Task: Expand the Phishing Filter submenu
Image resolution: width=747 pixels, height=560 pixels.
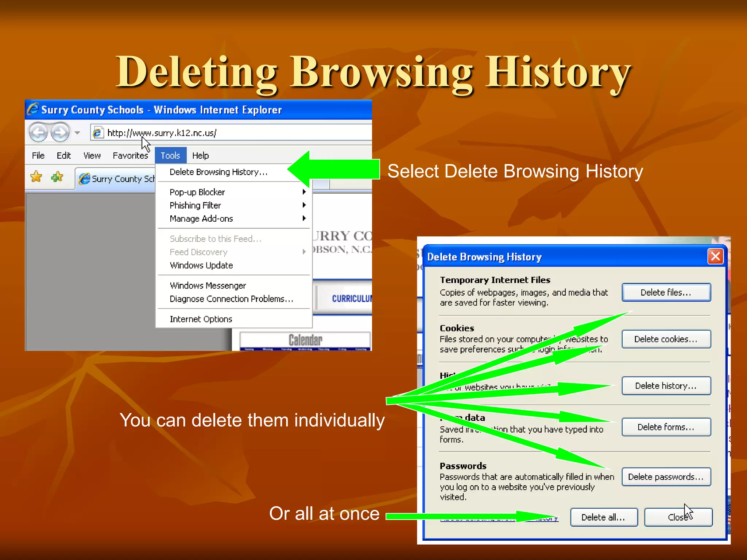Action: pos(233,205)
